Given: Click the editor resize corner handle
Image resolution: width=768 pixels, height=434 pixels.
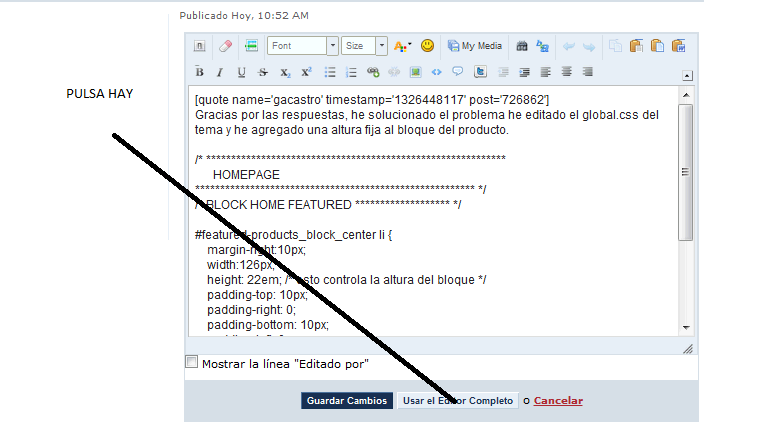Looking at the screenshot, I should click(688, 349).
